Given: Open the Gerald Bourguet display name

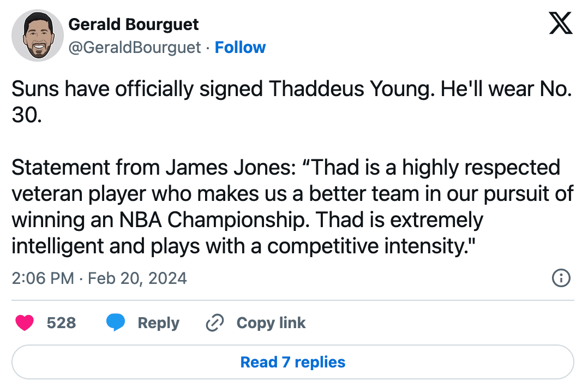Looking at the screenshot, I should click(134, 25).
